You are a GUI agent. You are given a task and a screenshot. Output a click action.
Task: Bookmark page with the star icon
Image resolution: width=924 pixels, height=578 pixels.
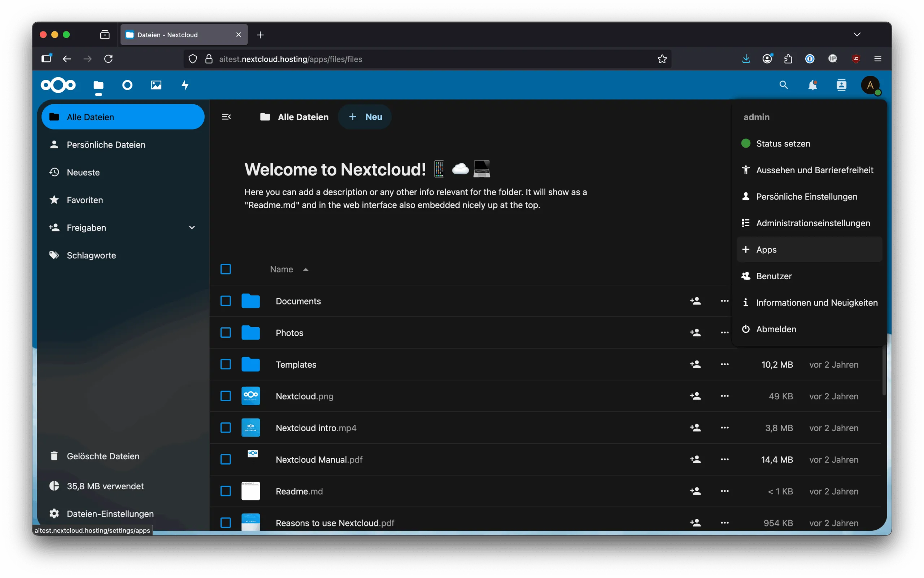click(x=662, y=59)
